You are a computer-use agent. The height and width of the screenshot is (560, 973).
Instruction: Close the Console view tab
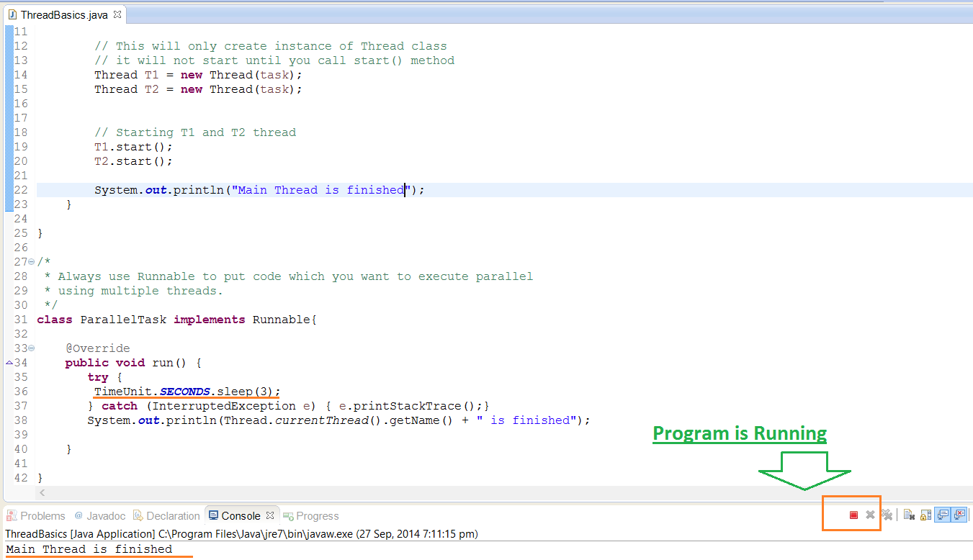(x=271, y=515)
